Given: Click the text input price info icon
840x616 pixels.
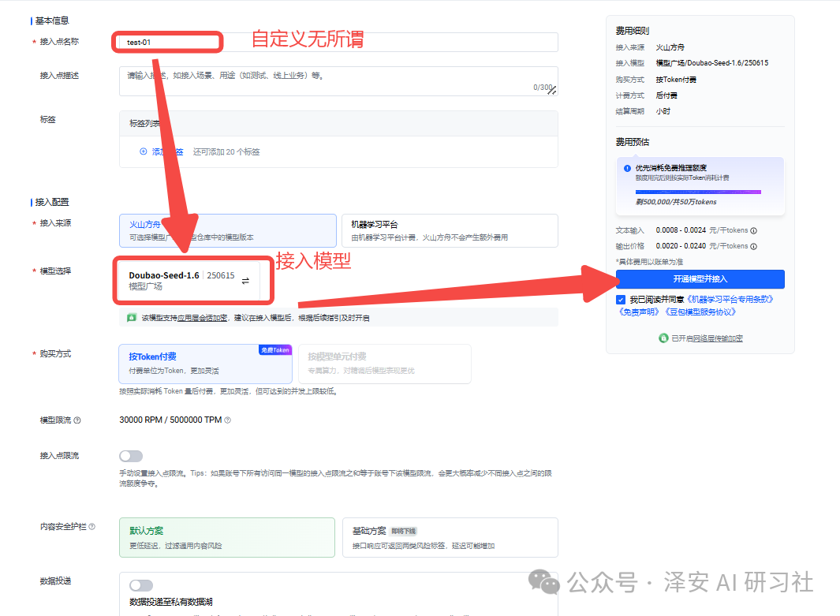Looking at the screenshot, I should pos(754,231).
